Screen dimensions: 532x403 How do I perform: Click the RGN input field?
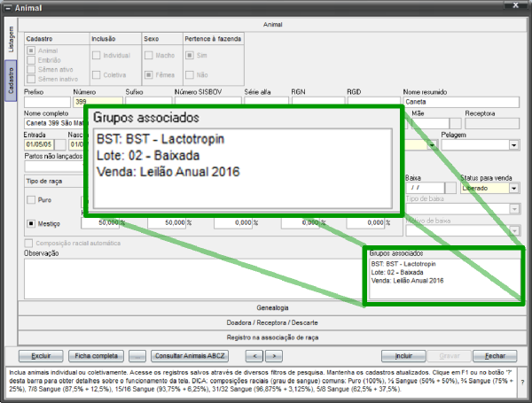(x=318, y=101)
